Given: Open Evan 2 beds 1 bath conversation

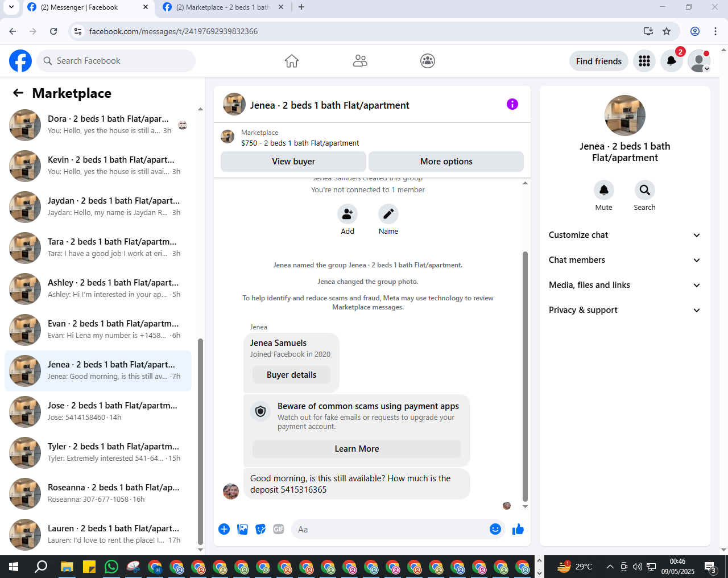Looking at the screenshot, I should [x=98, y=330].
